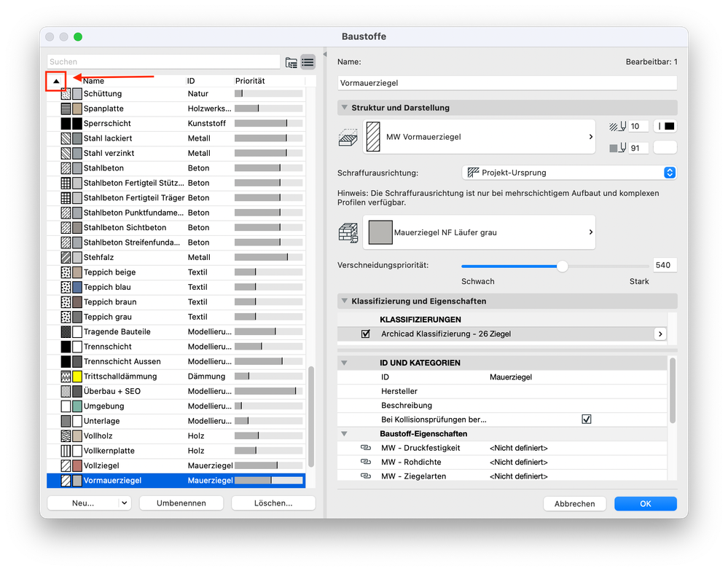The image size is (728, 571).
Task: Open MW Vormauerziegel fill chooser
Action: click(x=479, y=137)
